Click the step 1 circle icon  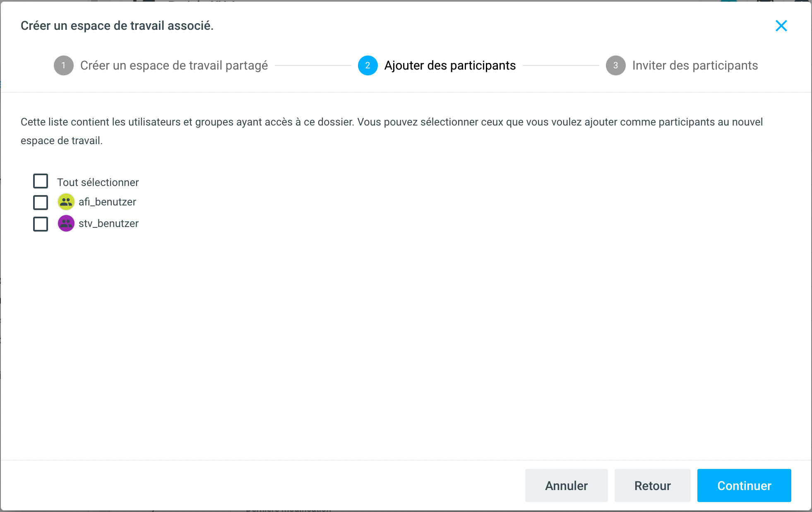(x=63, y=65)
